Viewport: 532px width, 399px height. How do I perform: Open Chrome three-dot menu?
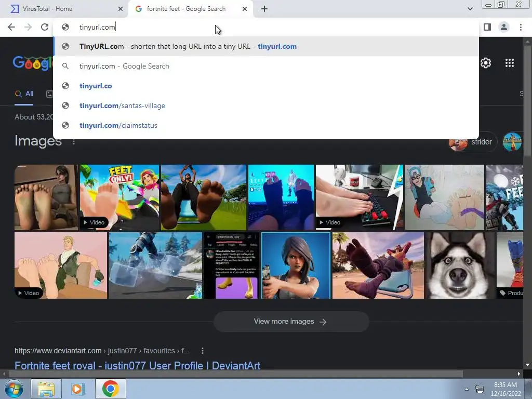[x=521, y=27]
